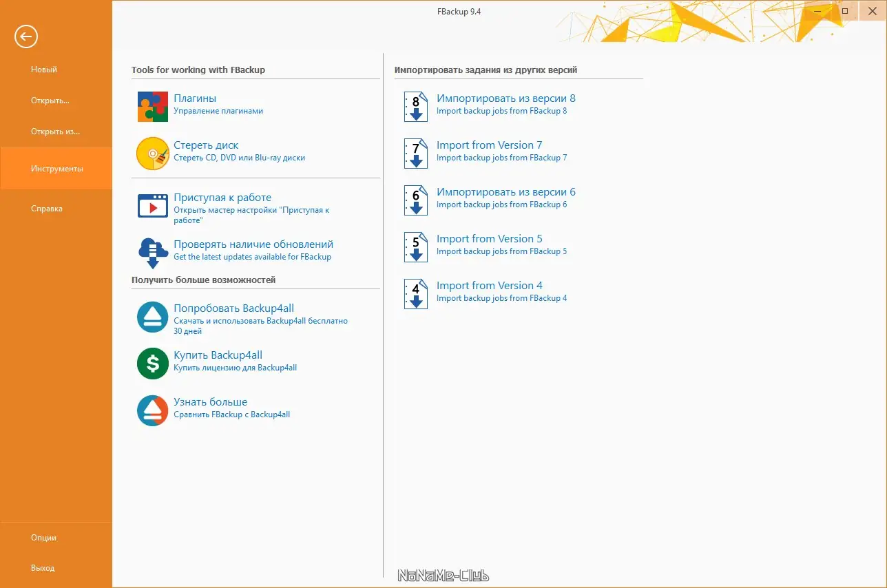Viewport: 887px width, 588px height.
Task: Click Импортировать из версии 8 link
Action: click(x=506, y=98)
